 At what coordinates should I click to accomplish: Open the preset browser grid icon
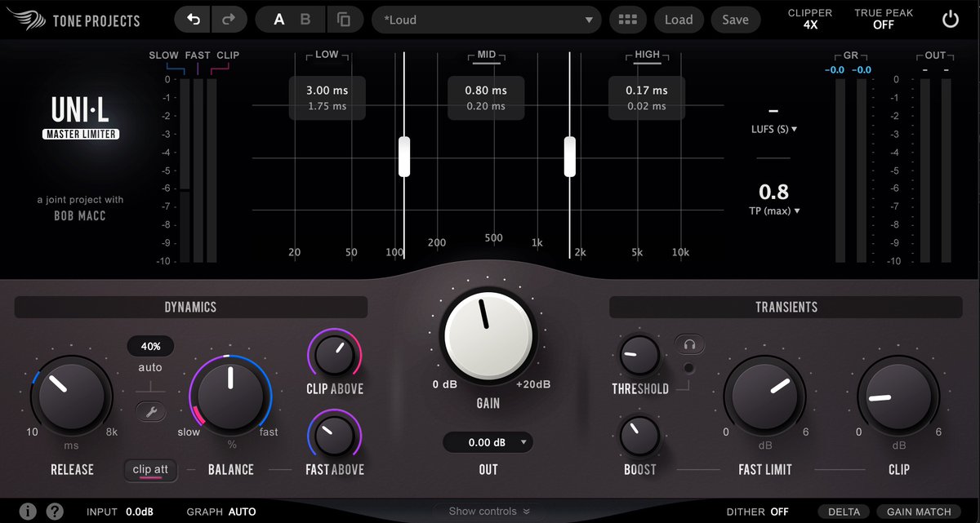[x=628, y=20]
